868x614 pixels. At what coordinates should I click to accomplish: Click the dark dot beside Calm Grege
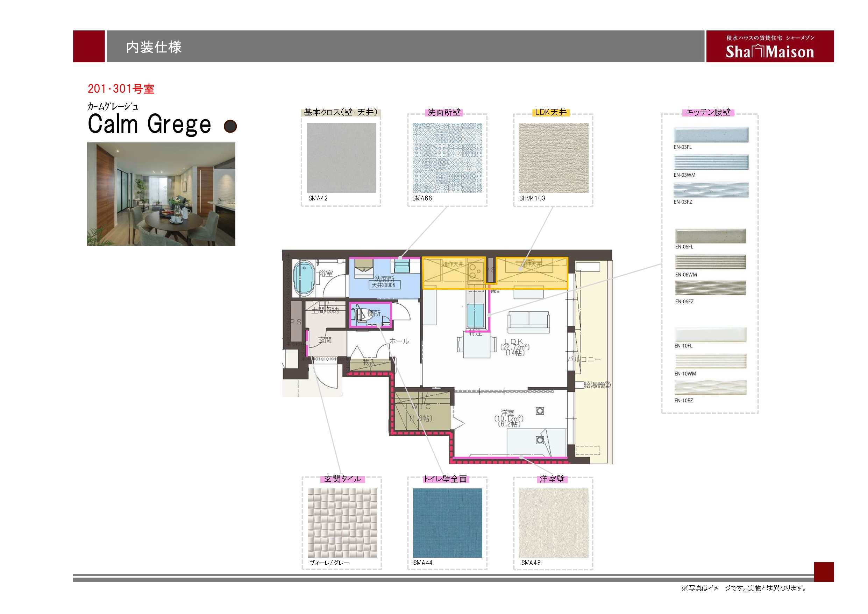(230, 126)
